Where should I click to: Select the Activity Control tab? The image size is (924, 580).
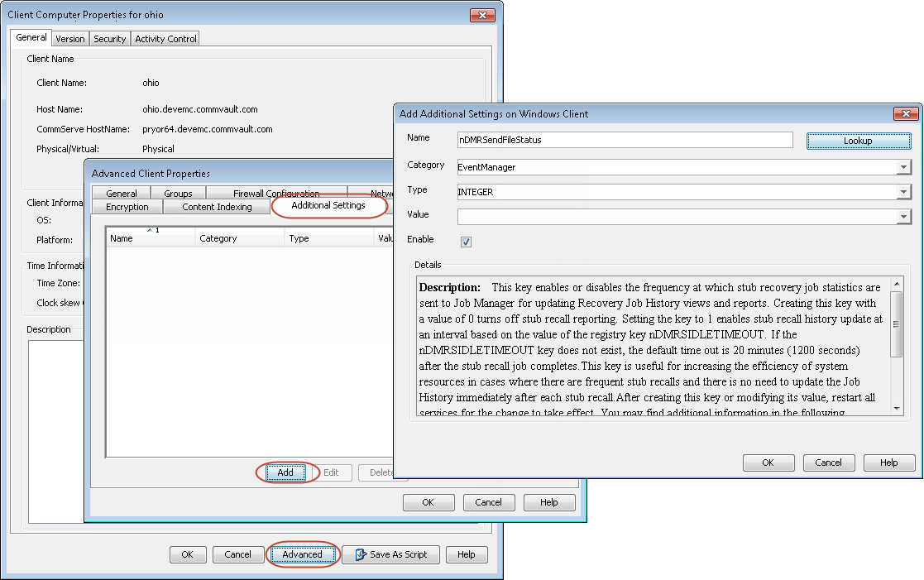pyautogui.click(x=165, y=37)
